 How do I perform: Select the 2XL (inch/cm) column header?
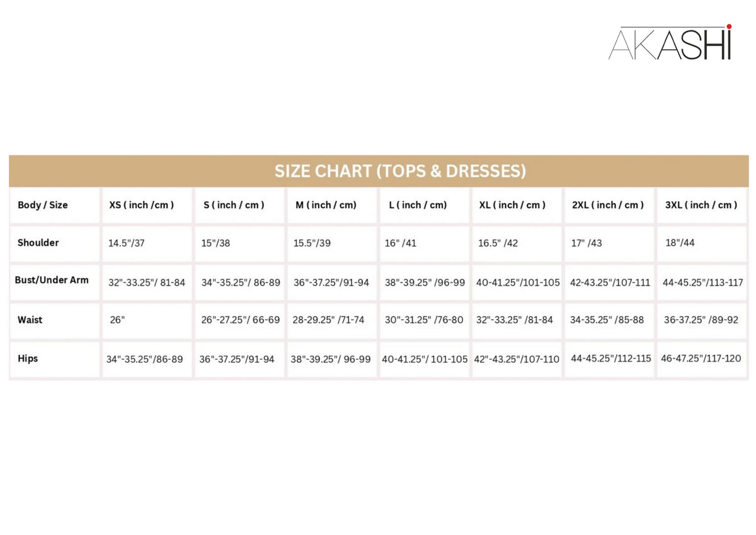pyautogui.click(x=607, y=205)
